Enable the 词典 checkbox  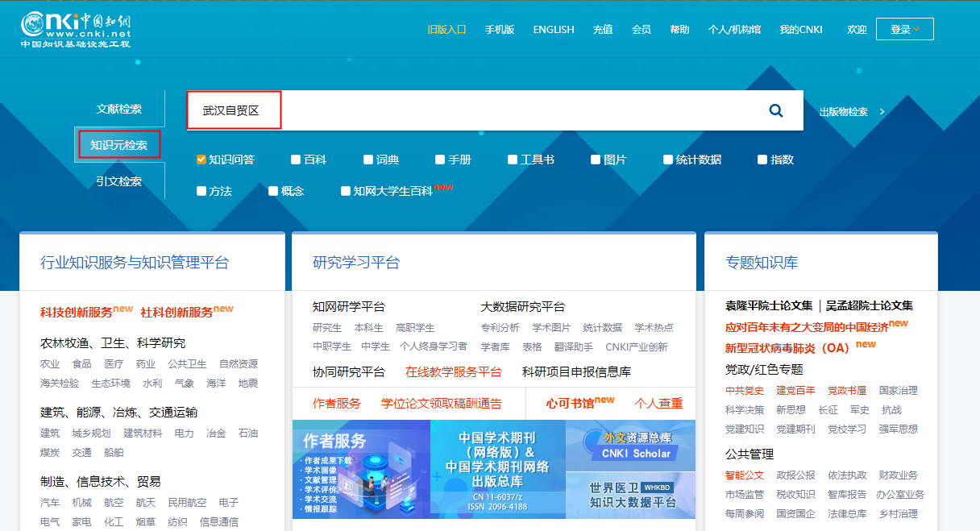coord(368,160)
